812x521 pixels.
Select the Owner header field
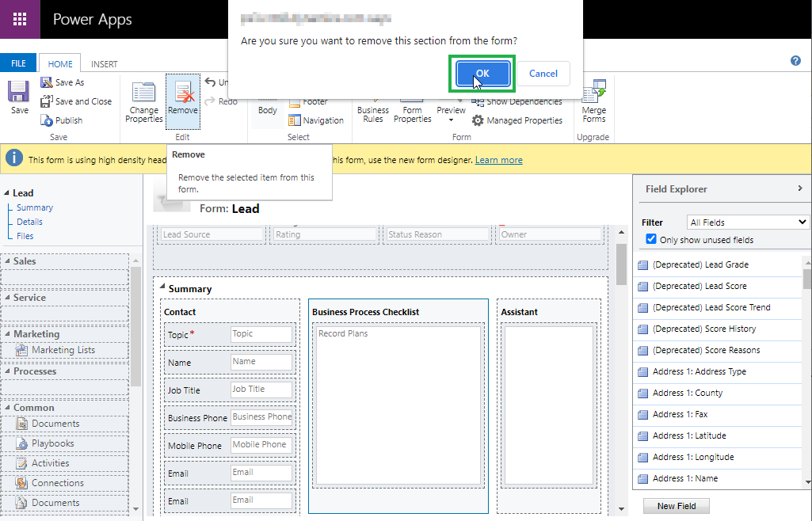[550, 234]
